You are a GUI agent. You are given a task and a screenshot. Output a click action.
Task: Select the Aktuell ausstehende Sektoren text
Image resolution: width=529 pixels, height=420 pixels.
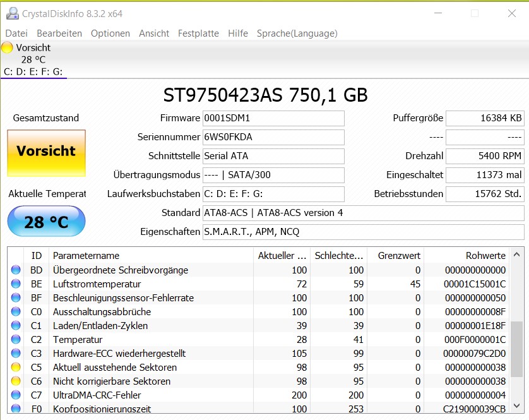tap(115, 368)
